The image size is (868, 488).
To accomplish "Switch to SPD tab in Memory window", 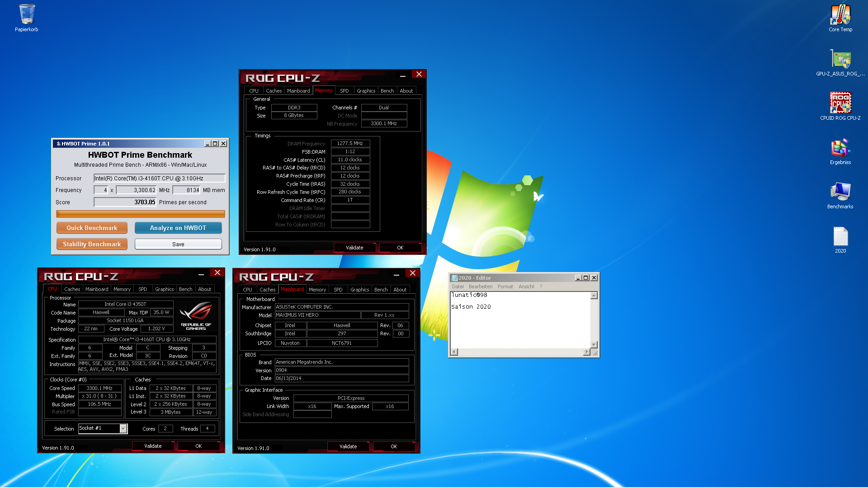I will pyautogui.click(x=344, y=91).
